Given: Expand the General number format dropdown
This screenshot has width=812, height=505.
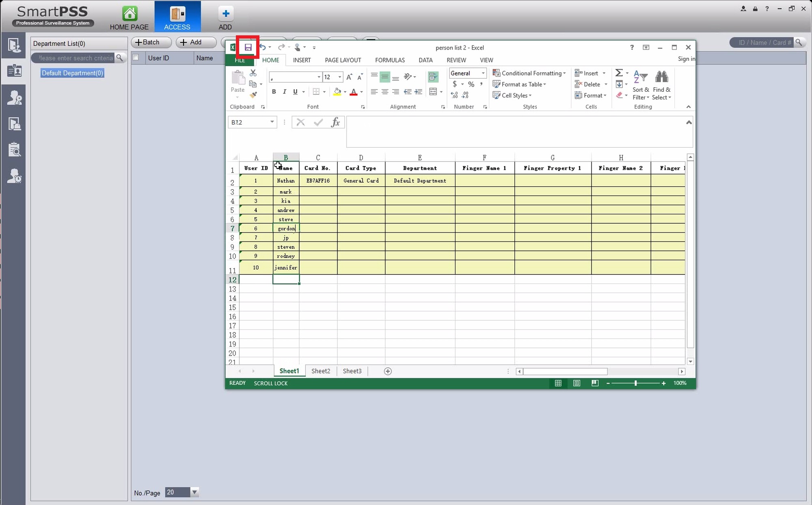Looking at the screenshot, I should tap(483, 73).
